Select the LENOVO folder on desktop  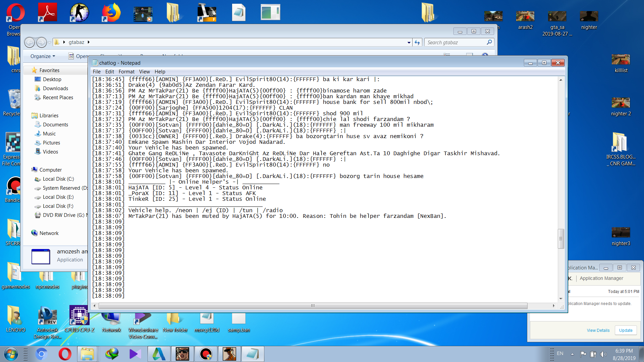(x=15, y=319)
